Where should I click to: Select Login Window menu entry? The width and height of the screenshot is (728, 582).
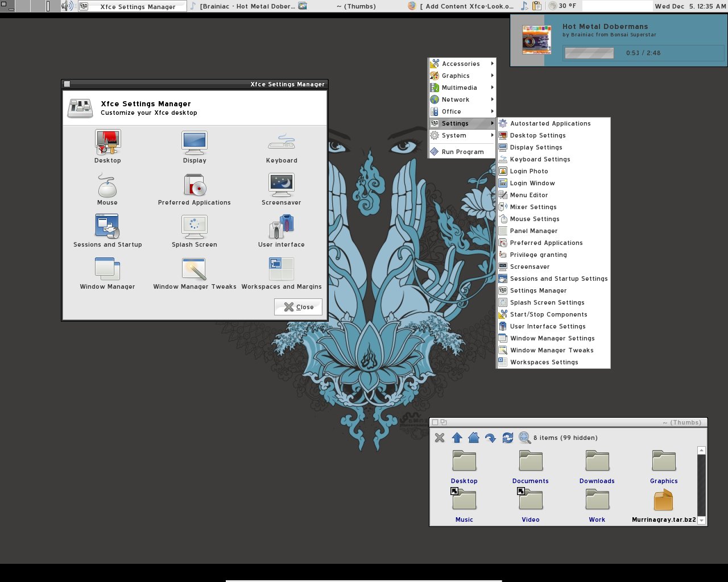tap(553, 183)
